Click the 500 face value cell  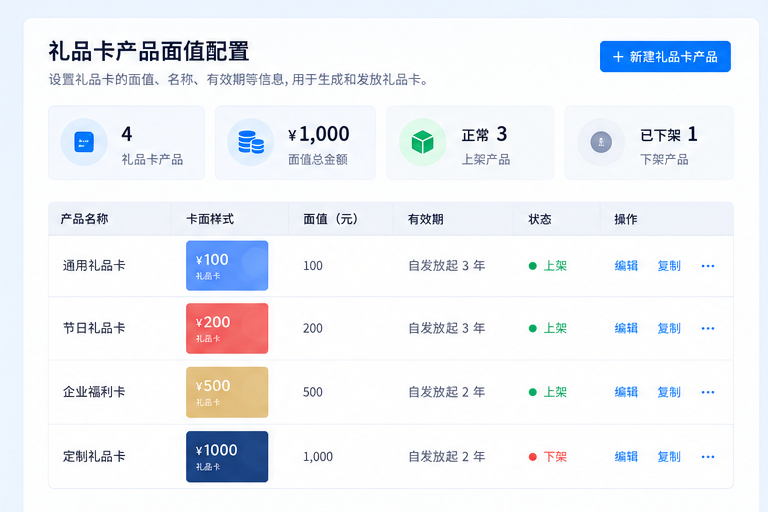(312, 392)
